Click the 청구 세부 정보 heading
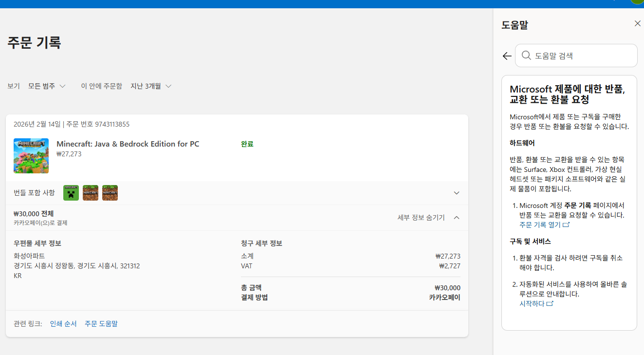 (261, 243)
